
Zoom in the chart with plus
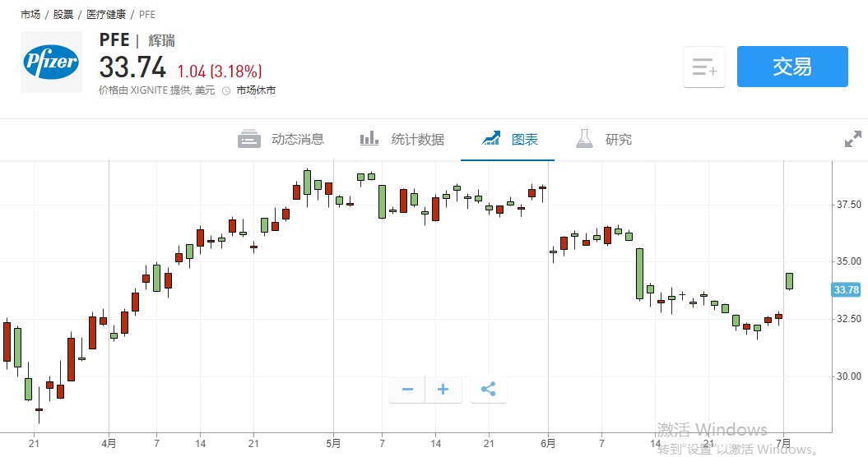(x=443, y=390)
